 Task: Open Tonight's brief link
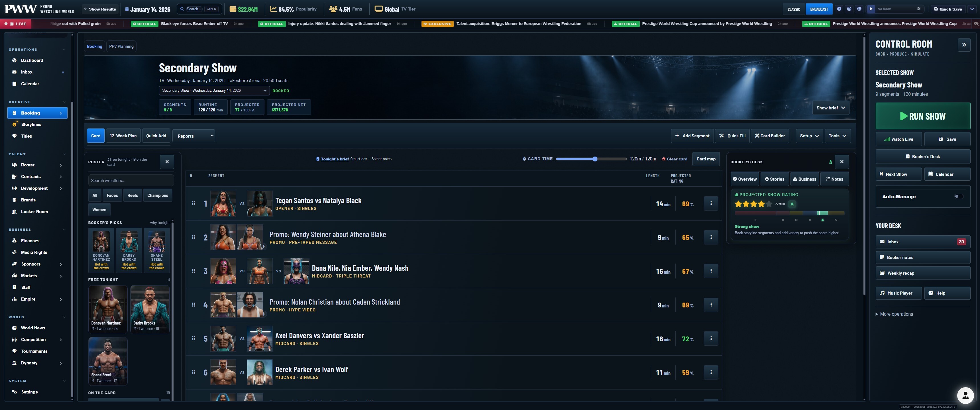click(334, 159)
